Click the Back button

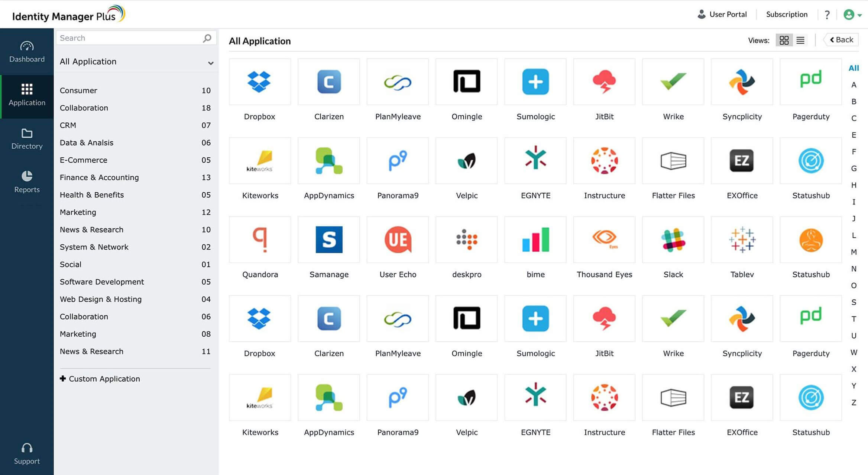click(x=842, y=40)
